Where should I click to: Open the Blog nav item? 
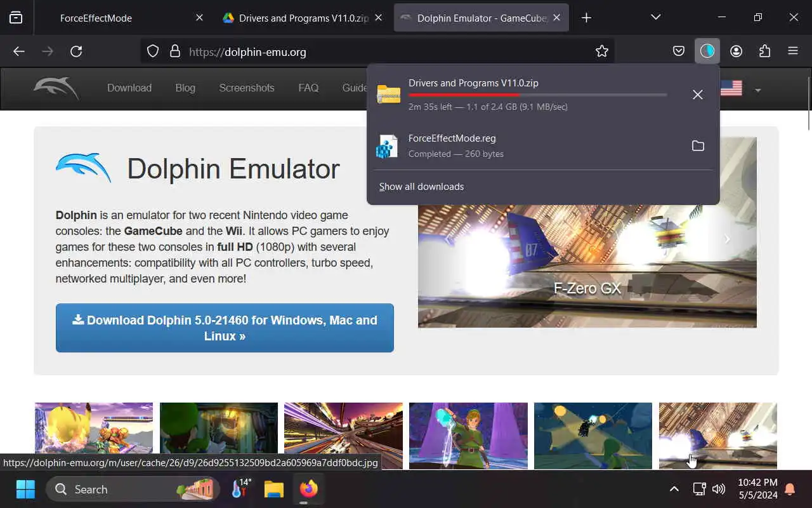185,88
